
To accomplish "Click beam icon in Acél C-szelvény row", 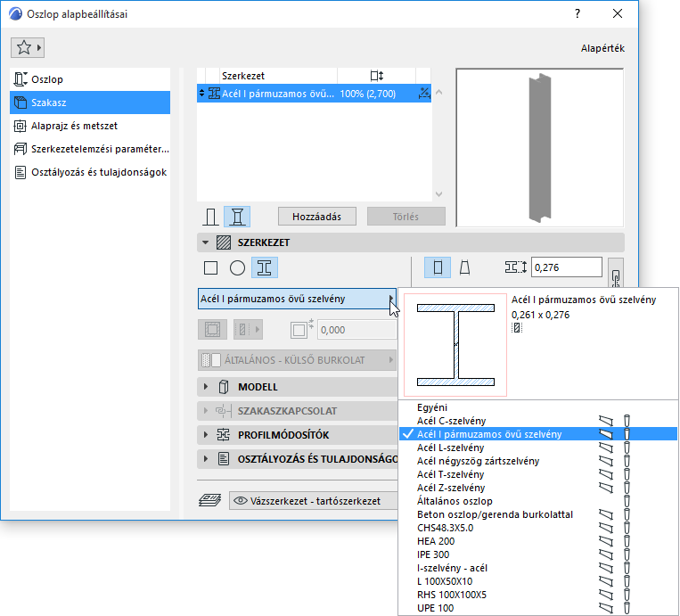I will [606, 421].
